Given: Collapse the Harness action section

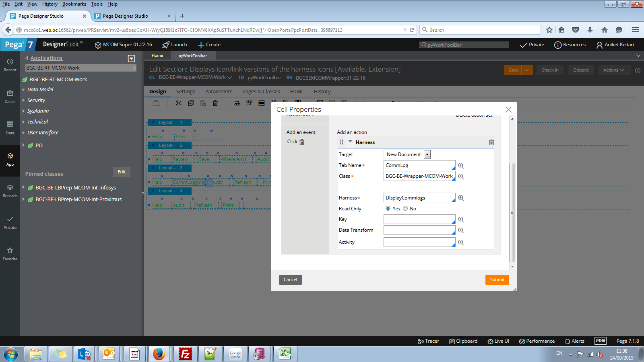Looking at the screenshot, I should 350,142.
